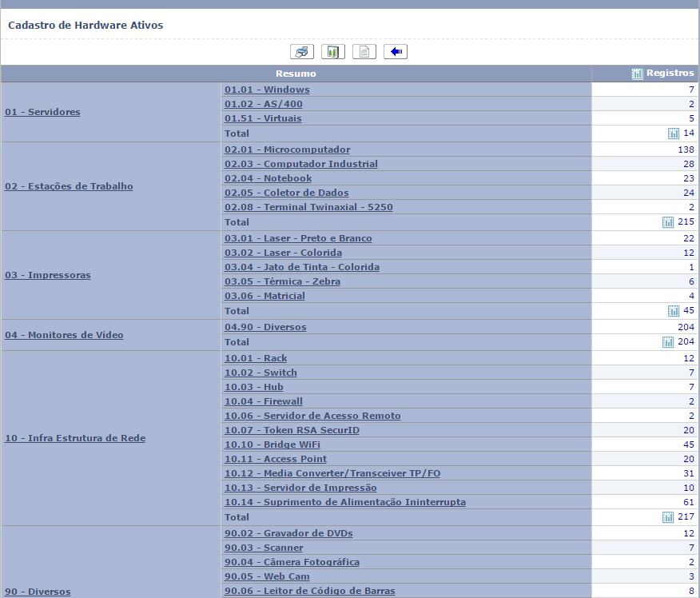Image resolution: width=700 pixels, height=598 pixels.
Task: Select the 02.01 - Microcomputador link
Action: click(x=287, y=149)
